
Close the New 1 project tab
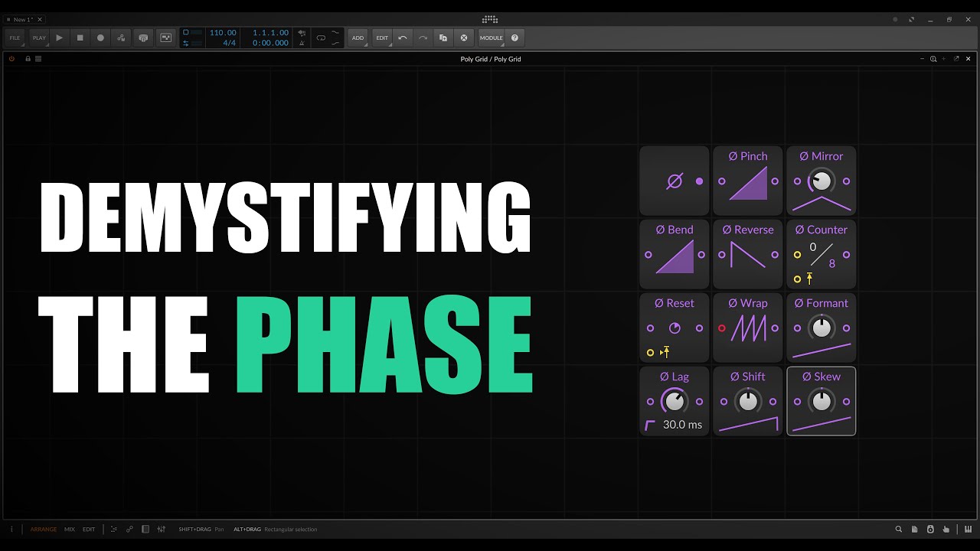point(40,19)
